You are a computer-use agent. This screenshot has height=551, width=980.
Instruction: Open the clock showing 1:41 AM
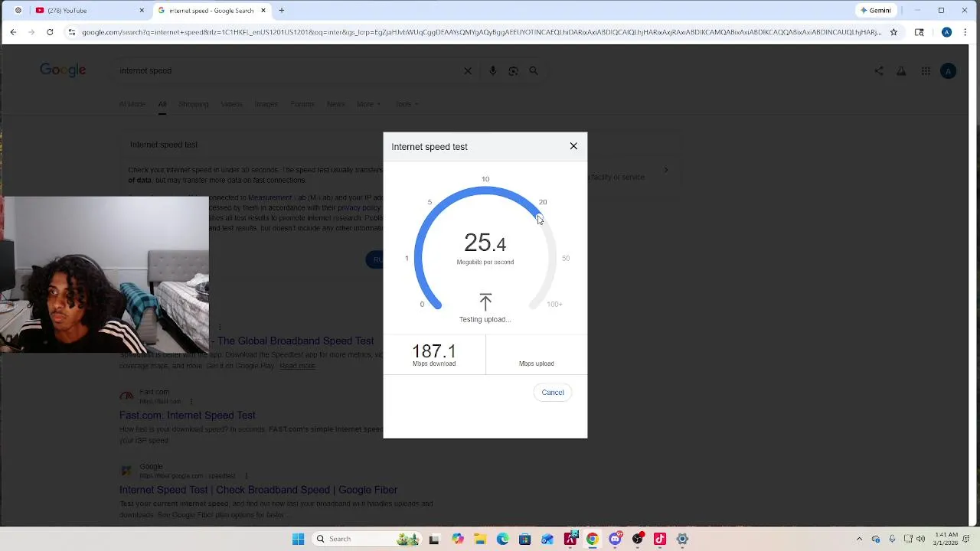coord(946,540)
